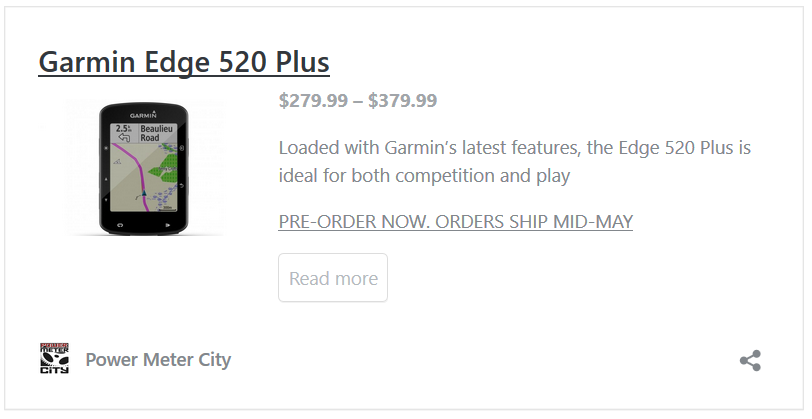This screenshot has width=812, height=419.
Task: Open the PRE-ORDER NOW shipping link
Action: coord(456,222)
